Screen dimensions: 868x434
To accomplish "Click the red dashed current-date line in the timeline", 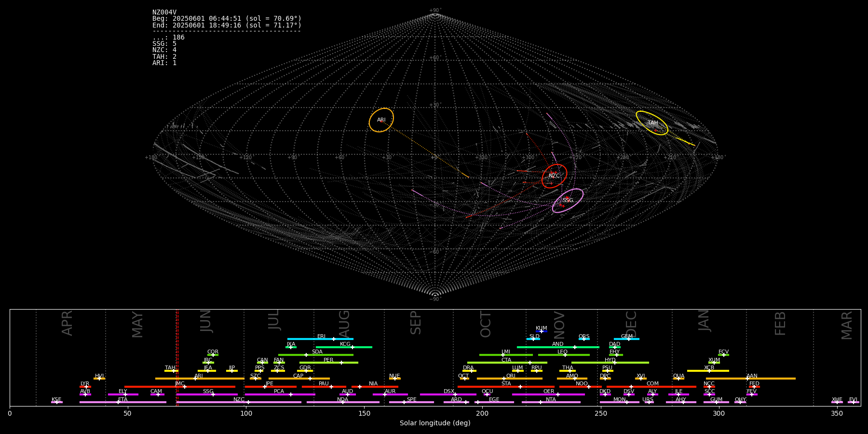I will click(177, 357).
